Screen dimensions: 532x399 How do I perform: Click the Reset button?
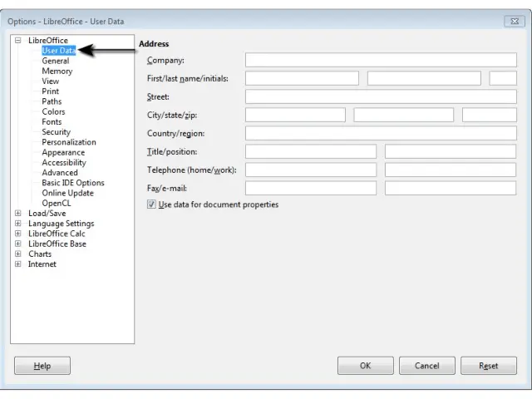(489, 366)
